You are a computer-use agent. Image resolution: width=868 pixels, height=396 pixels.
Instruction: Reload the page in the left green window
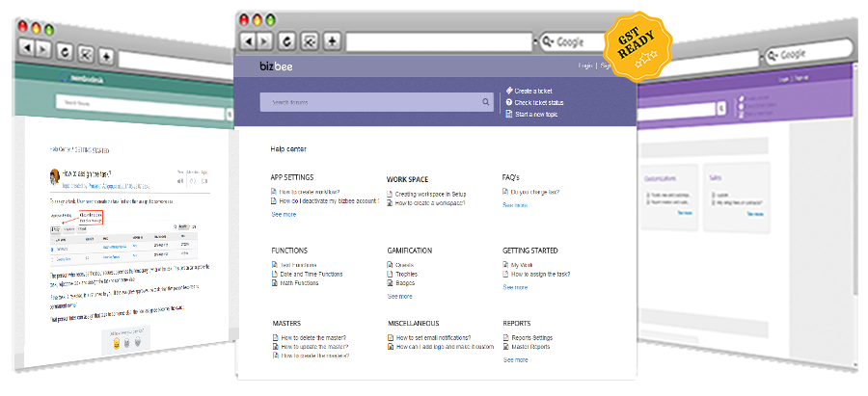(65, 52)
